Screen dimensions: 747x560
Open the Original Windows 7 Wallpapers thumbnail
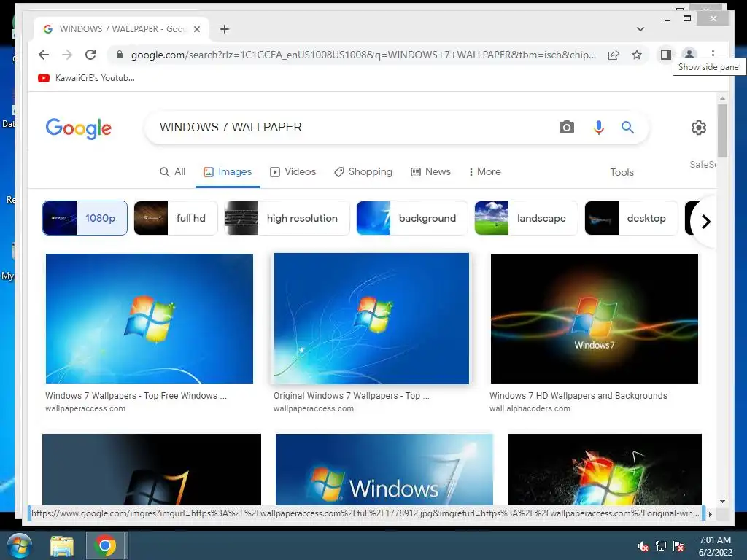coord(371,319)
